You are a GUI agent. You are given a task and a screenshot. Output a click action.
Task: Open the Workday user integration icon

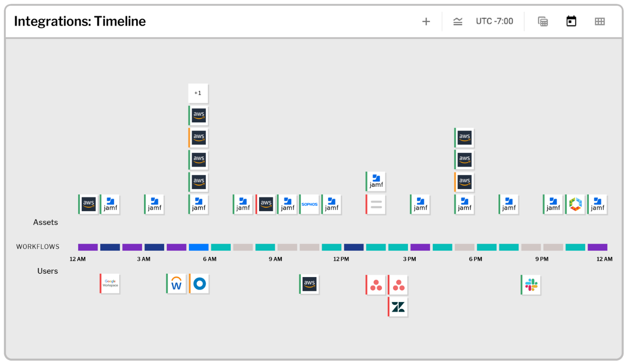click(x=176, y=284)
